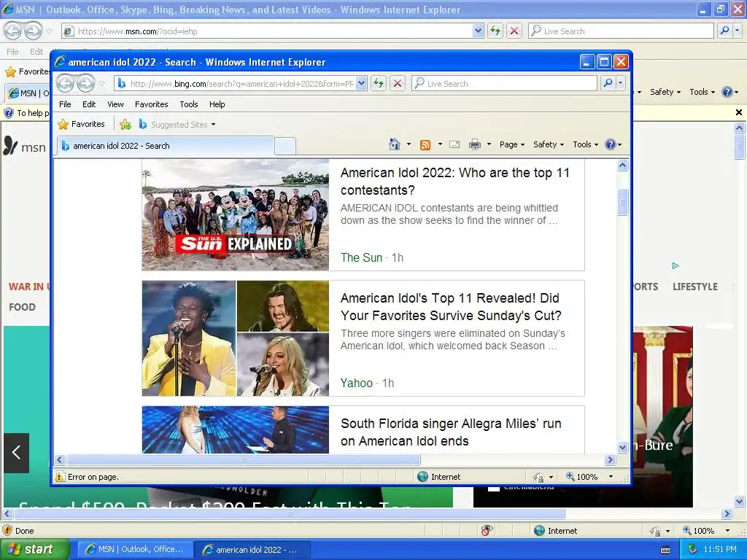The height and width of the screenshot is (560, 747).
Task: Click the Home icon in front window toolbar
Action: [x=395, y=144]
